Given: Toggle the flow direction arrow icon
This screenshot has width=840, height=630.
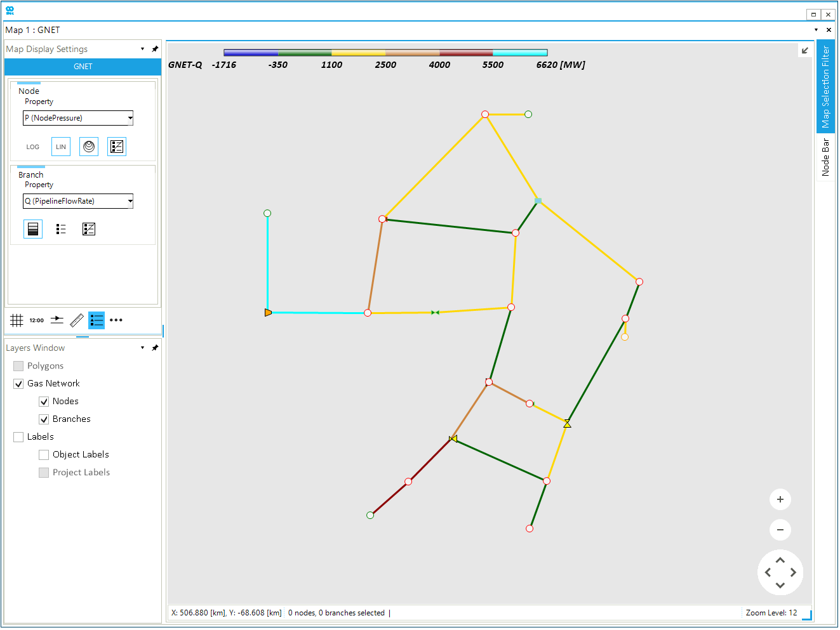Looking at the screenshot, I should [x=57, y=320].
